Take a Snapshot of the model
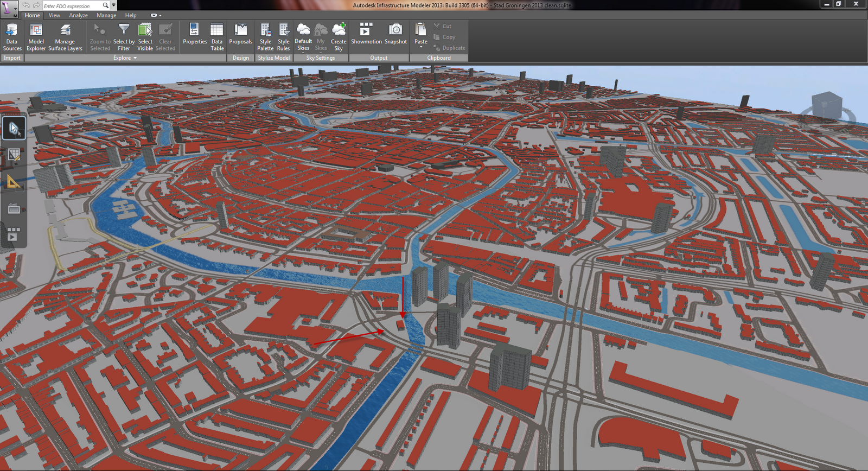Screen dimensions: 868x471 coord(395,34)
